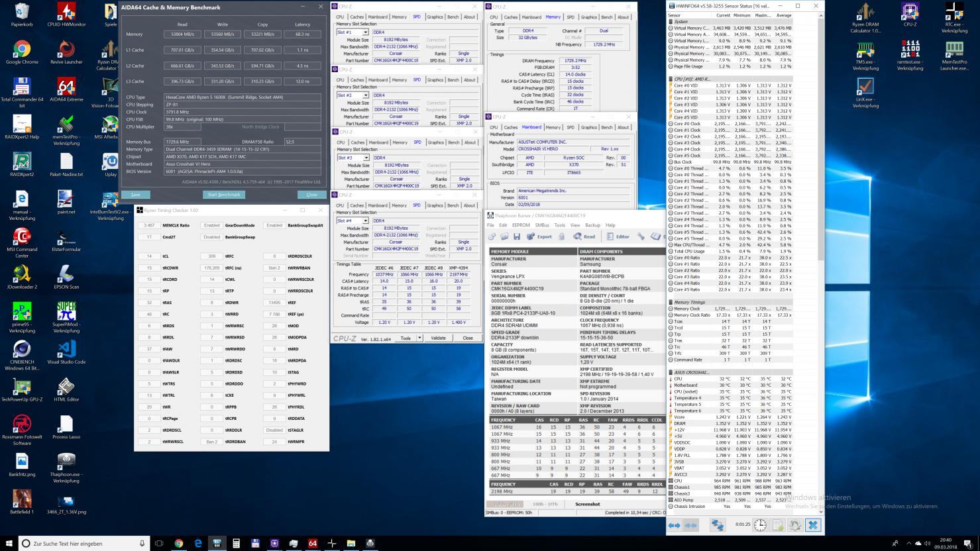Click the tCL value field in Ryzen Timing Checker
Screen dimensions: 980x551
pyautogui.click(x=149, y=256)
